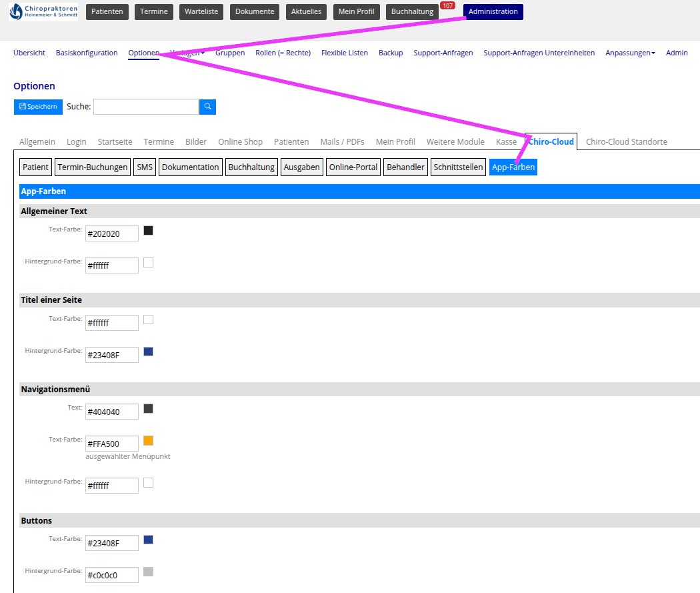Click blue Titel einer Seite background swatch

click(148, 352)
